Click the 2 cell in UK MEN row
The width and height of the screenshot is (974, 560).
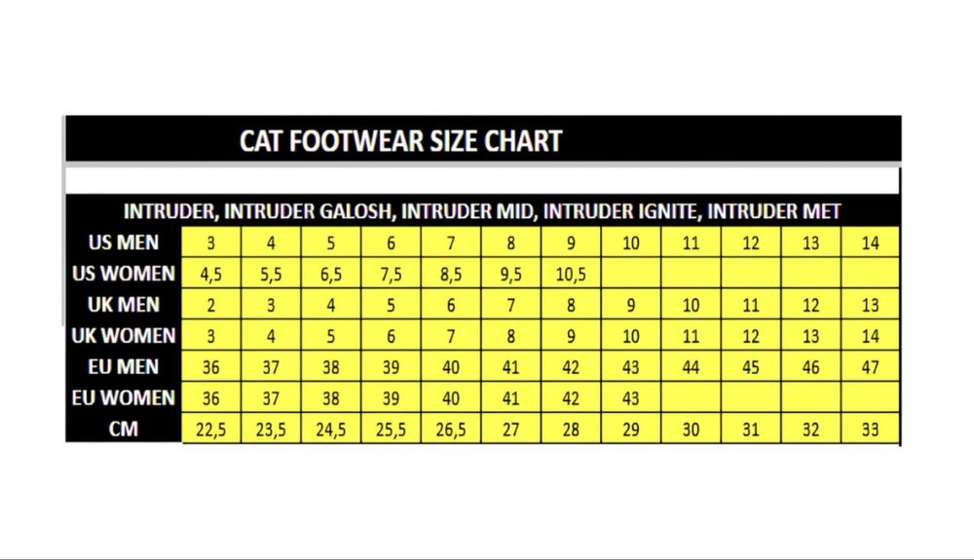(x=211, y=306)
